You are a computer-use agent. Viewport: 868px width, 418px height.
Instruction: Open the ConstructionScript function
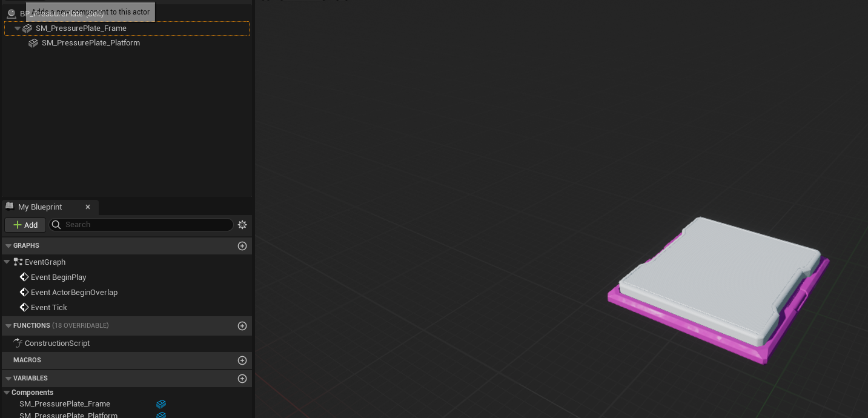[57, 343]
